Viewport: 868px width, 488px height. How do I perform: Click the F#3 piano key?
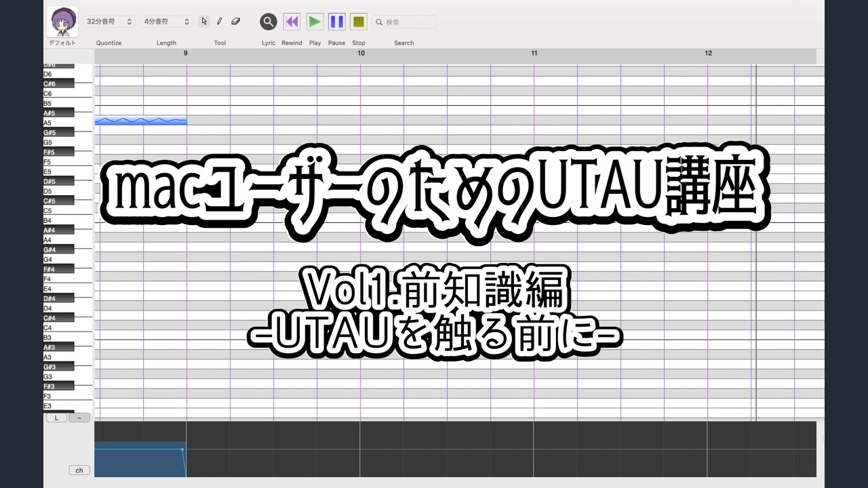[59, 387]
